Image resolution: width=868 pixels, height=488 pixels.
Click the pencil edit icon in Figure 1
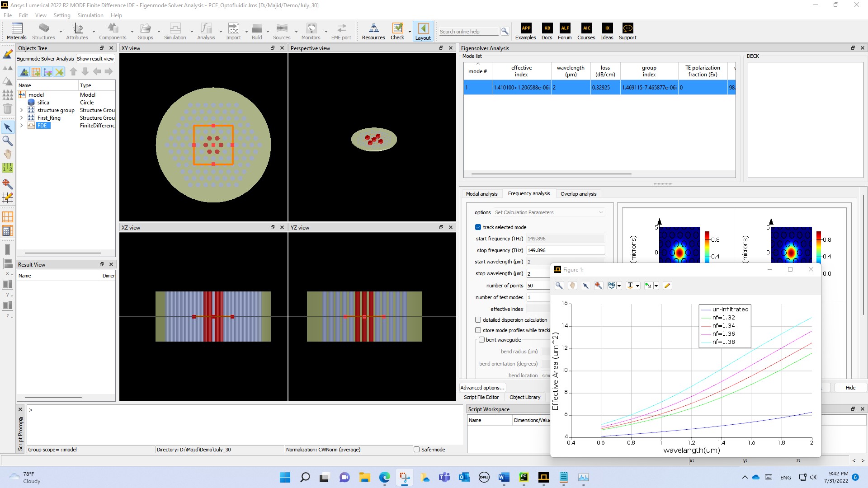[x=667, y=286]
